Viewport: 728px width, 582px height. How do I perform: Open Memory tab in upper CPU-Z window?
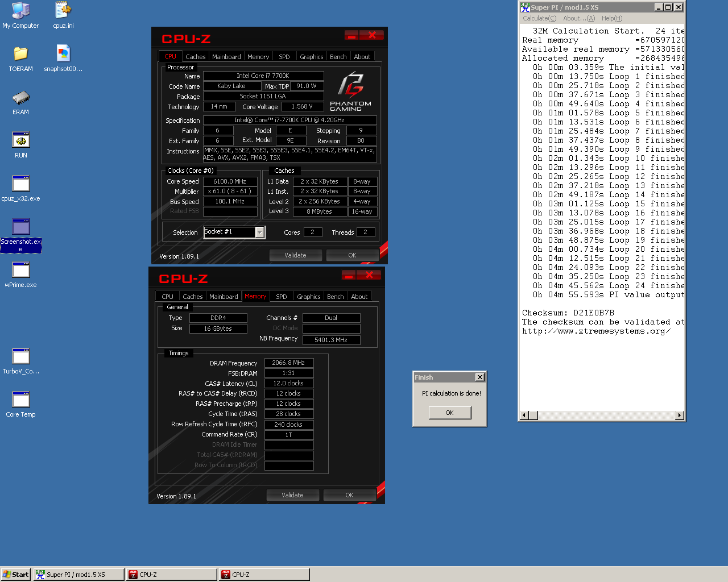click(x=258, y=57)
